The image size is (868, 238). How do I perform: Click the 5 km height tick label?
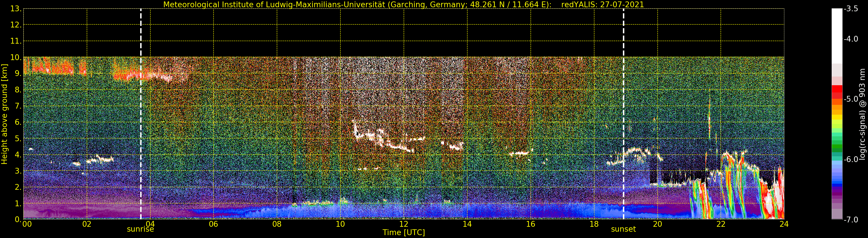tap(18, 139)
